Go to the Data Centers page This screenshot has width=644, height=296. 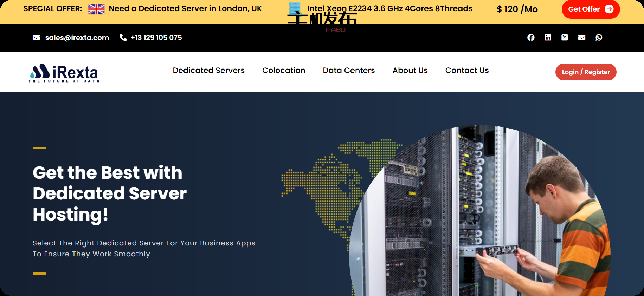pos(349,71)
